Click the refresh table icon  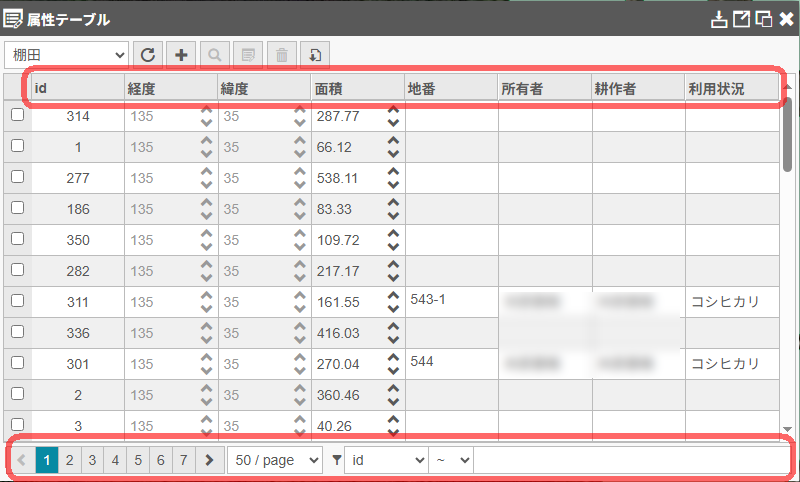point(148,55)
